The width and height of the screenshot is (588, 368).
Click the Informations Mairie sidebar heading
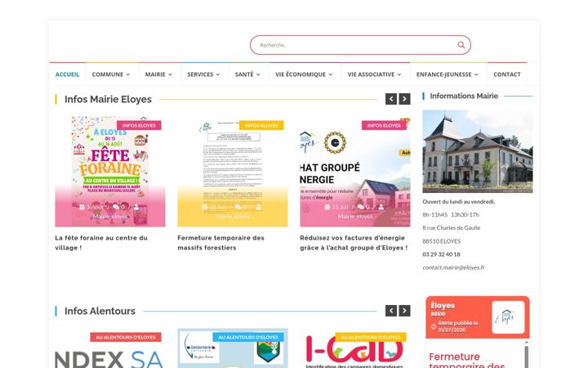click(x=464, y=96)
